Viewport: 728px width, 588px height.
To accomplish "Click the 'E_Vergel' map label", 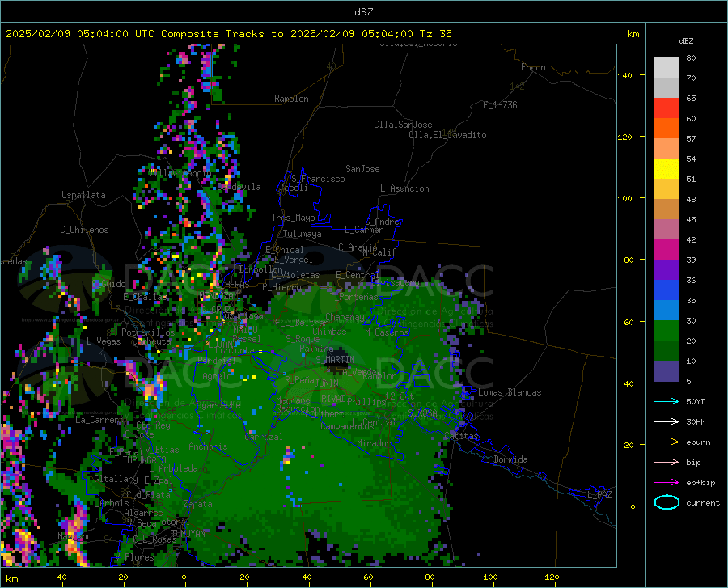I will [294, 260].
